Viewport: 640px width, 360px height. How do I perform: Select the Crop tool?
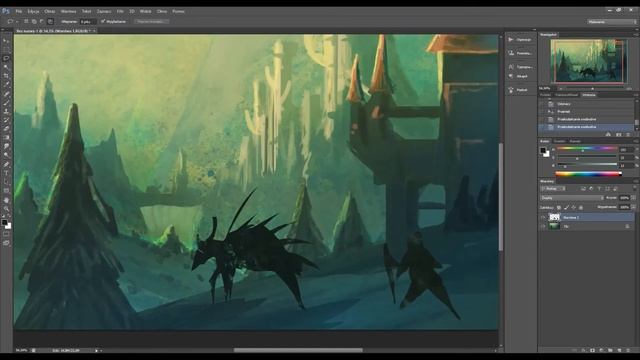(6, 76)
